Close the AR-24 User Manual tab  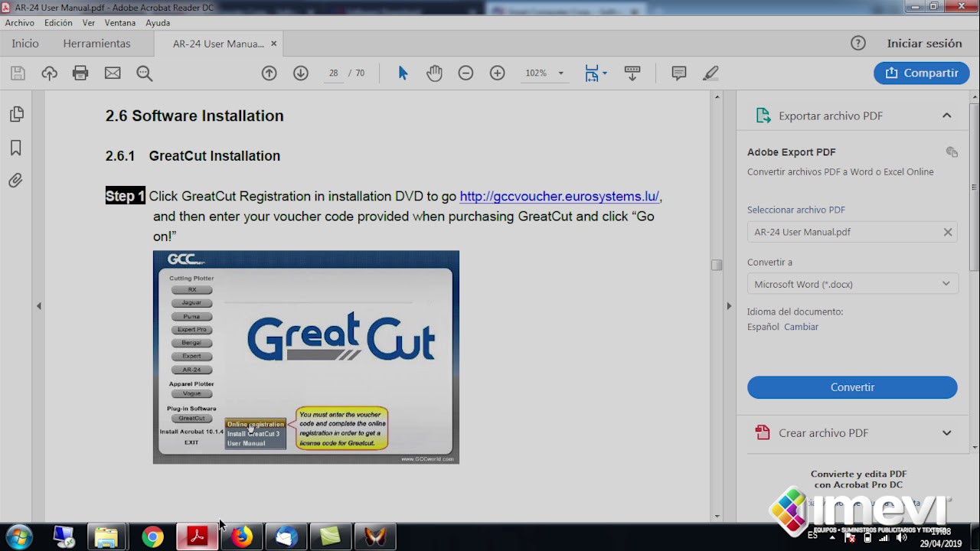tap(273, 44)
